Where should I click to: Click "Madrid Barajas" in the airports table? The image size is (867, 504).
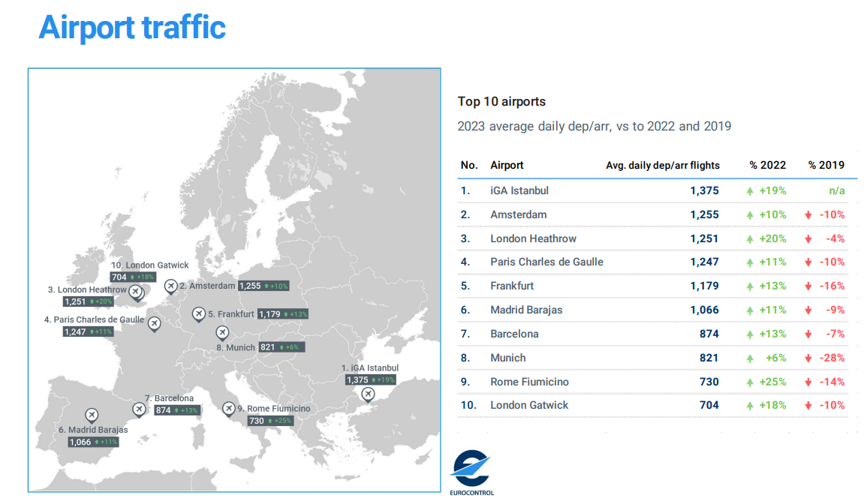[x=526, y=310]
